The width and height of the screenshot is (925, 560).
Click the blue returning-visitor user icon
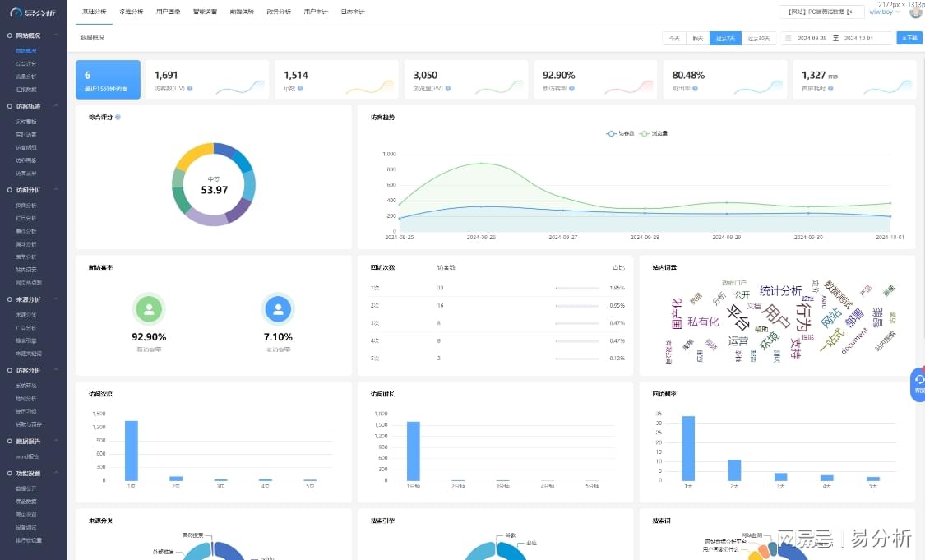tap(278, 308)
